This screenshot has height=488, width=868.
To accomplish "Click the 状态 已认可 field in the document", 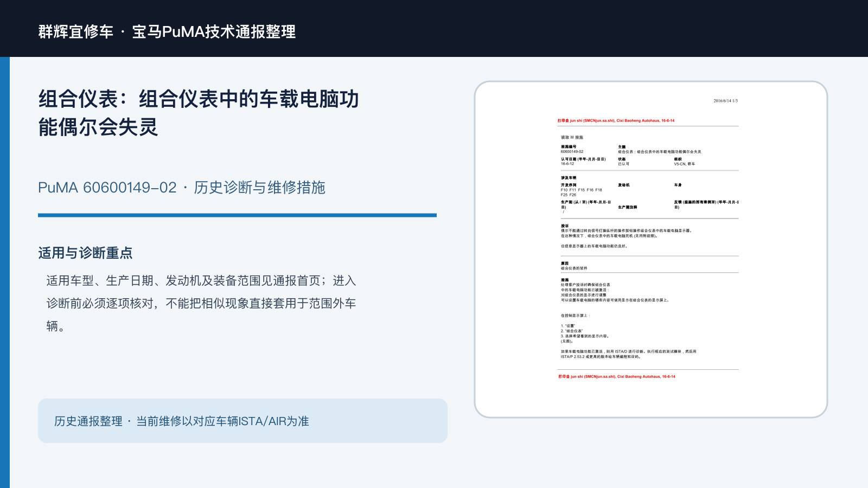I will coord(624,161).
